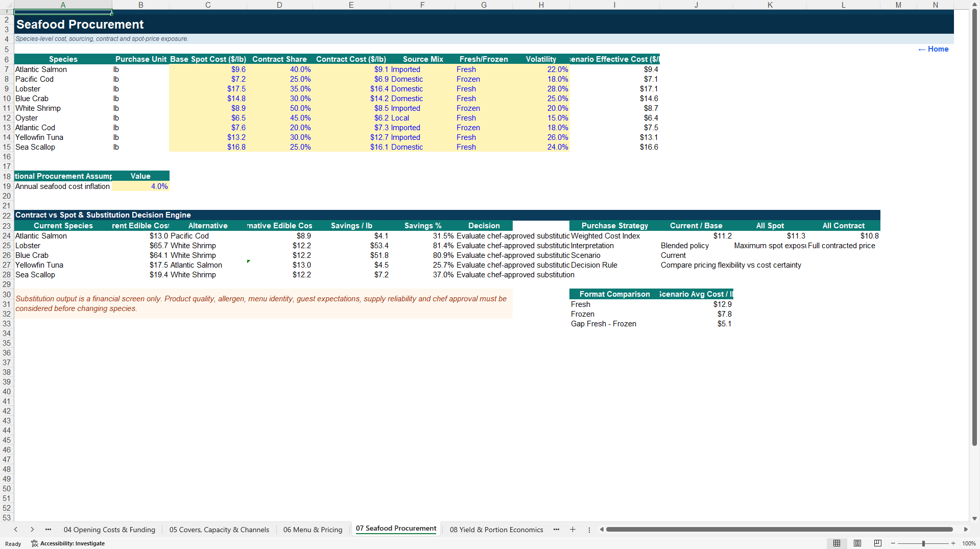Click Lobster savings percent 81.4%
Image resolution: width=980 pixels, height=549 pixels.
tap(422, 246)
